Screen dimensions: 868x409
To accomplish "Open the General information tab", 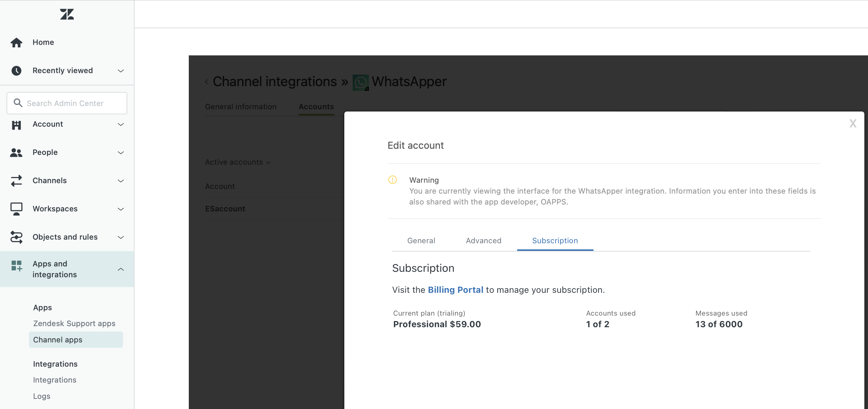I will point(241,107).
